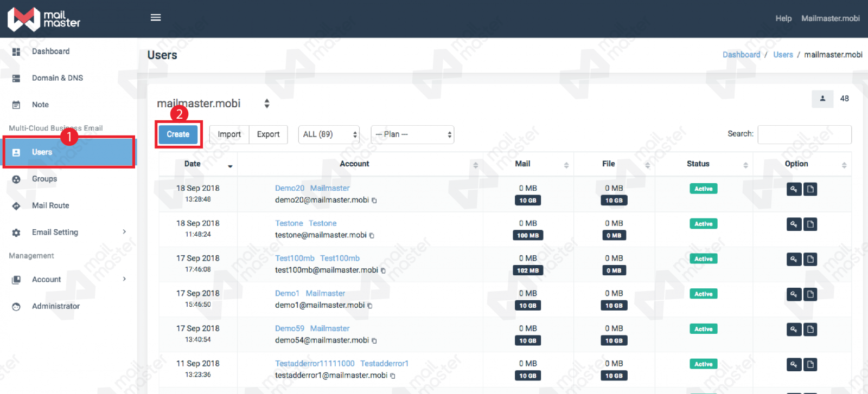Viewport: 868px width, 394px height.
Task: Click the document icon for testone@mailmaster.mobi
Action: (810, 224)
